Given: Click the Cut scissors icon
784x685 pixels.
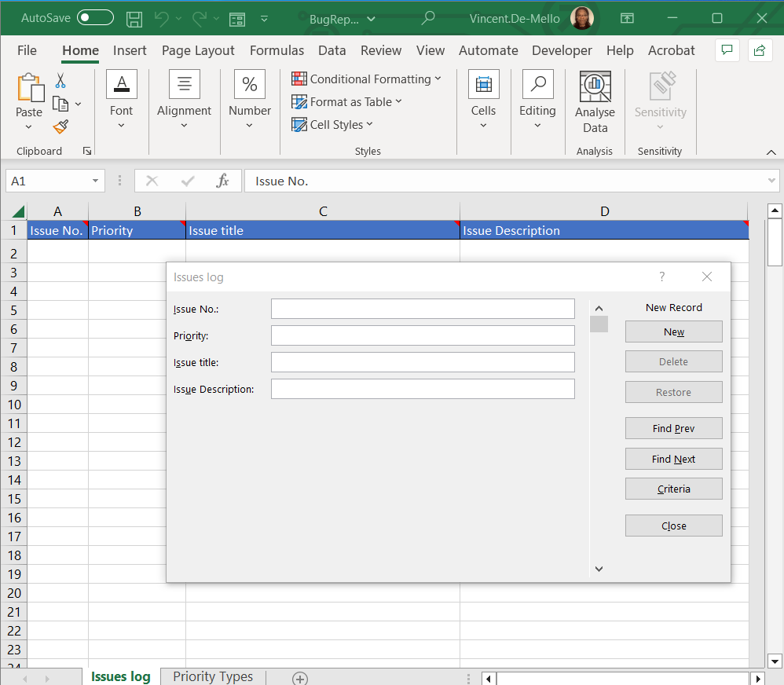Looking at the screenshot, I should pos(60,81).
